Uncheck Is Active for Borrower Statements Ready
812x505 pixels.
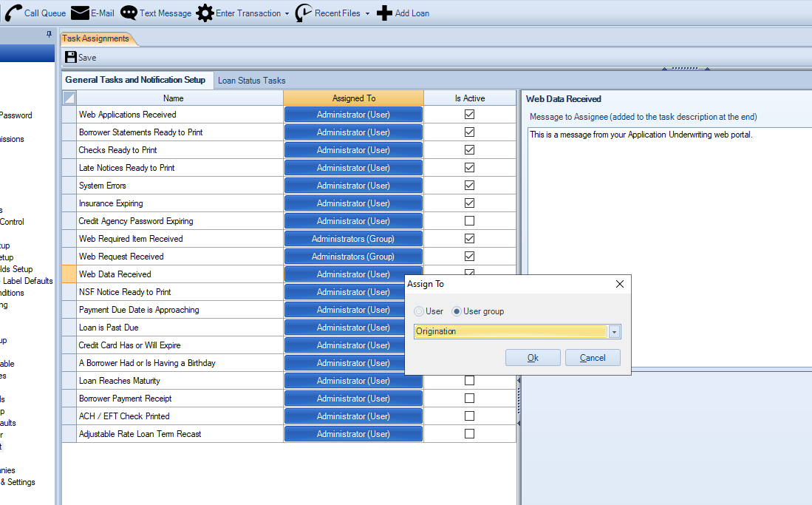470,132
